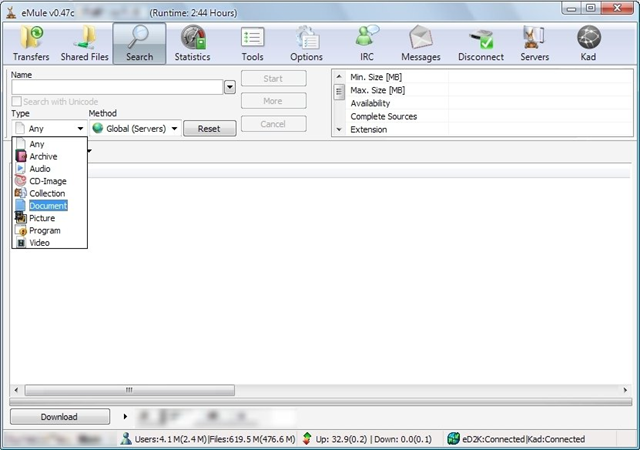The width and height of the screenshot is (640, 450).
Task: Click the More button
Action: pos(273,101)
